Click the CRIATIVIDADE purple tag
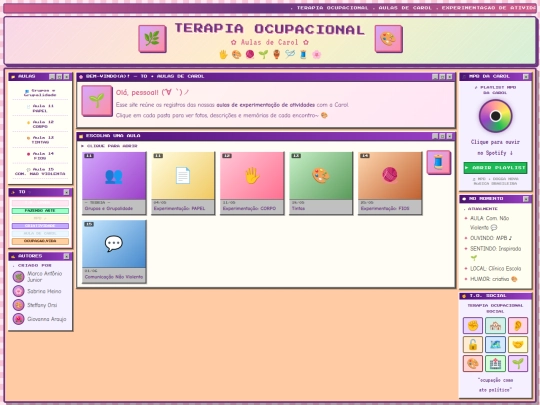Viewport: 540px width, 405px height. [x=40, y=226]
